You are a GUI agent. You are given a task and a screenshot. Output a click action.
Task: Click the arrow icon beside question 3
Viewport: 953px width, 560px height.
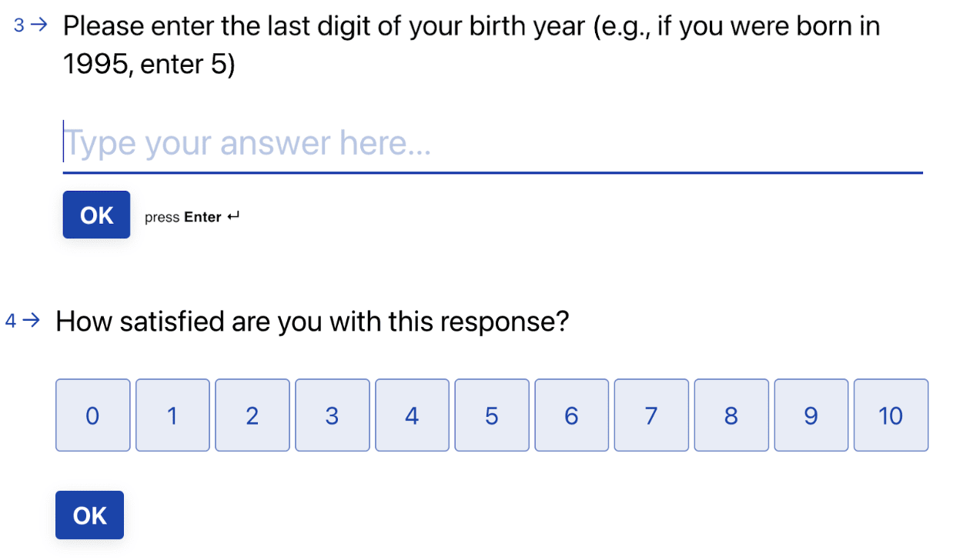tap(40, 25)
